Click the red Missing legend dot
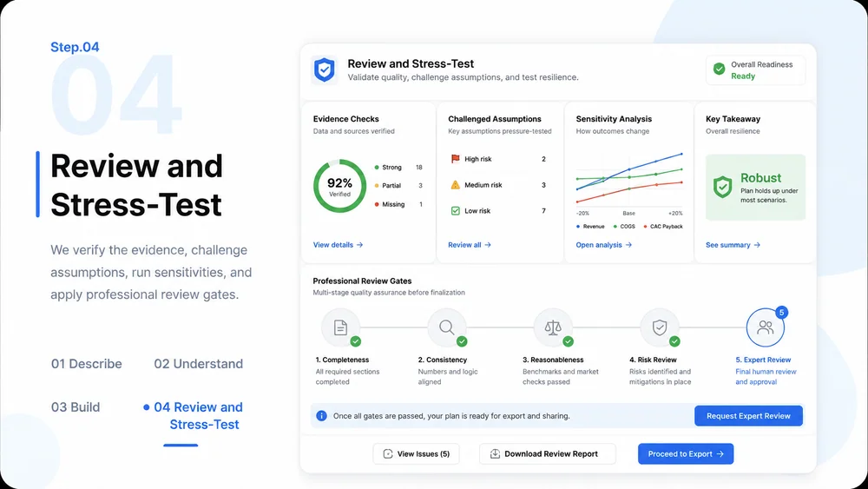The height and width of the screenshot is (489, 868). [377, 204]
